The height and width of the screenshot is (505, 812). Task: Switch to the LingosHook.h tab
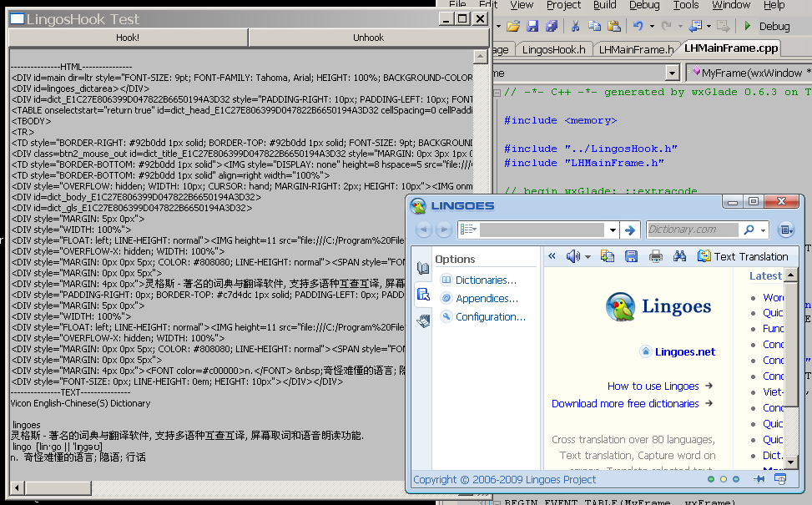click(553, 50)
